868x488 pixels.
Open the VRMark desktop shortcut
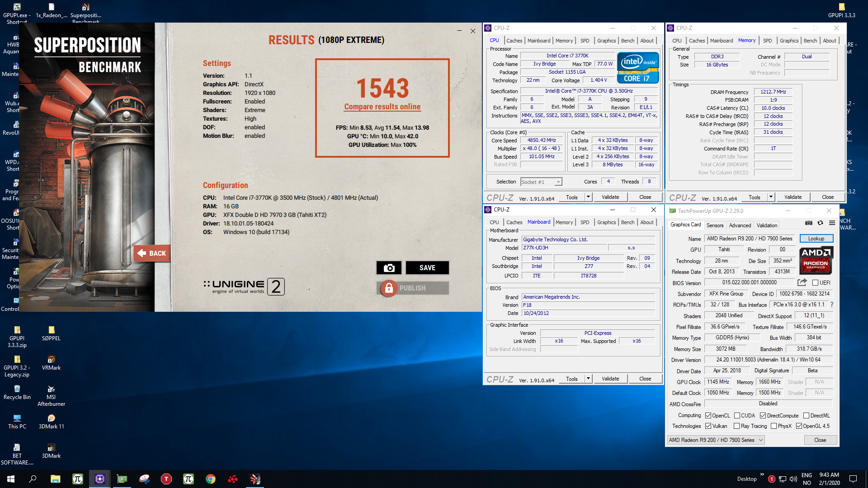tap(51, 363)
